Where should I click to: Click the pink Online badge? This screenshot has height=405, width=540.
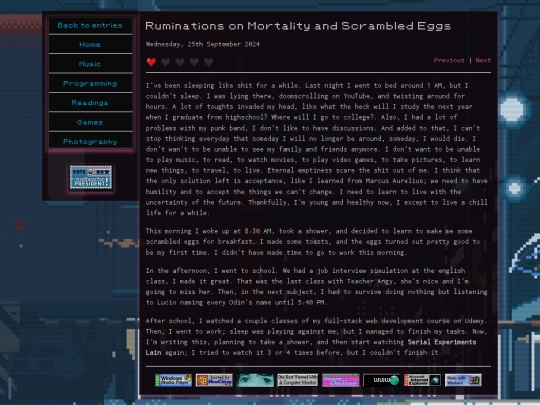[341, 380]
